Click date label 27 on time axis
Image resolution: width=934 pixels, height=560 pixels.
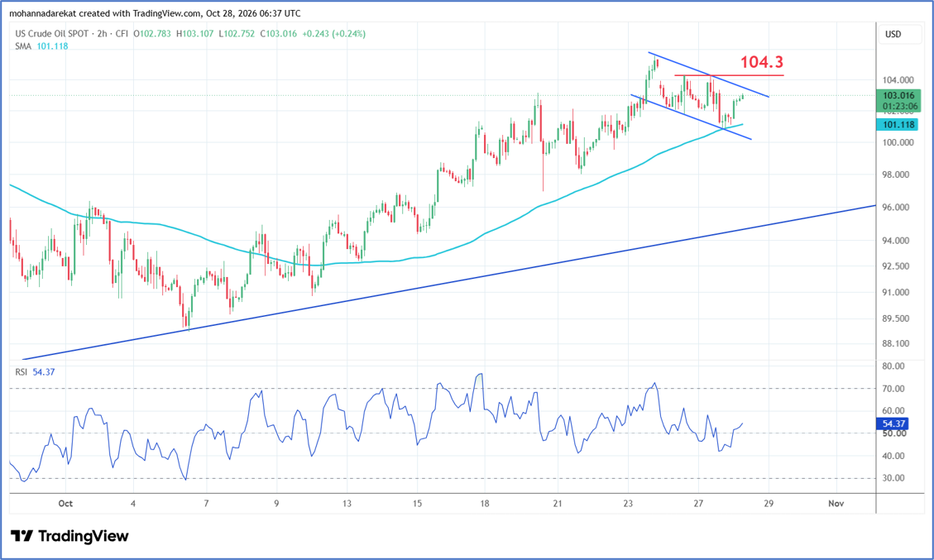[698, 504]
